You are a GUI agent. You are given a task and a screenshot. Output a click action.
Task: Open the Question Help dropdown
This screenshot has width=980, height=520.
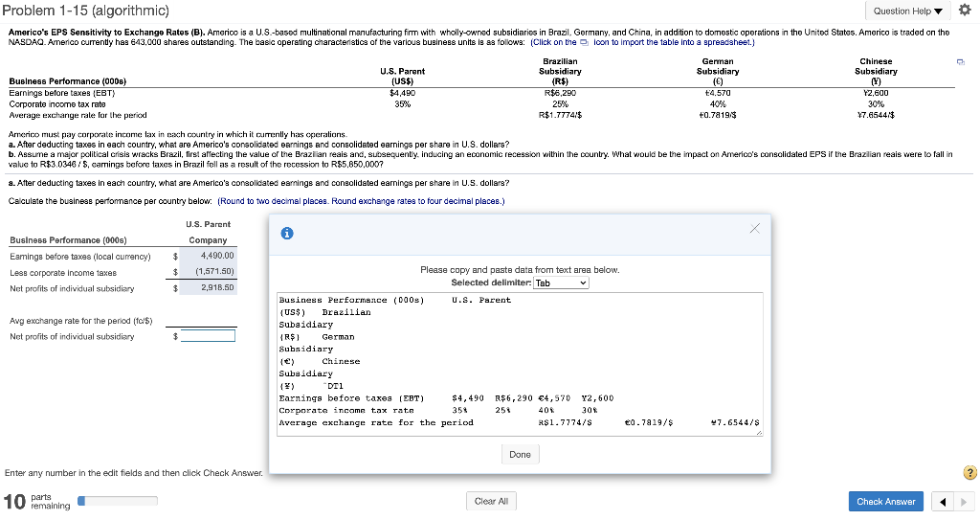[x=908, y=11]
